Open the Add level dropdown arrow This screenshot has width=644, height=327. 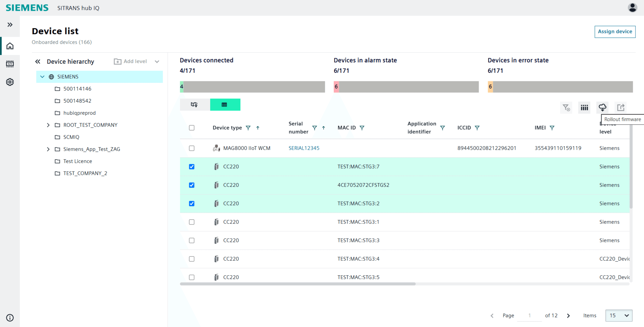click(x=157, y=62)
